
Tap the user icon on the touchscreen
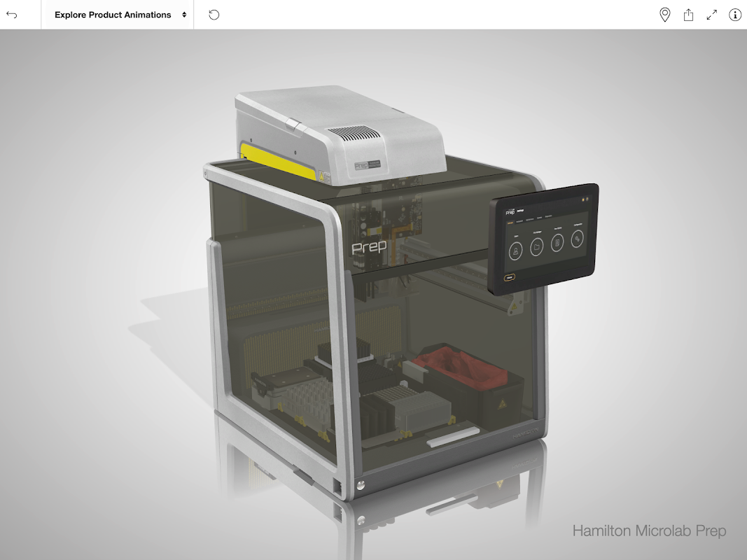point(515,251)
